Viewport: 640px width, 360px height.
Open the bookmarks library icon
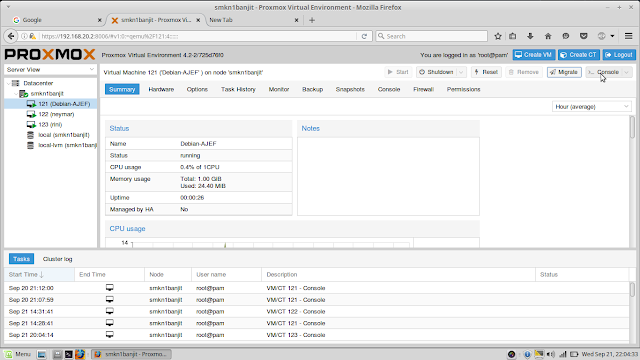[513, 36]
